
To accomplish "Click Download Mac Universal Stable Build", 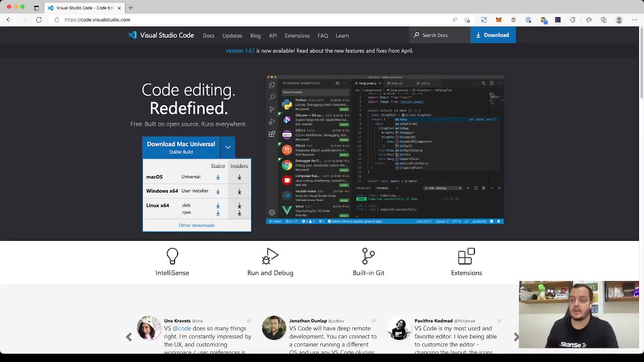I will [181, 147].
